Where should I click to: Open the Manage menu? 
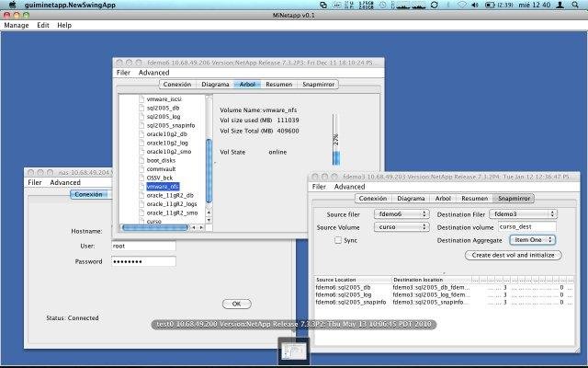pos(17,25)
